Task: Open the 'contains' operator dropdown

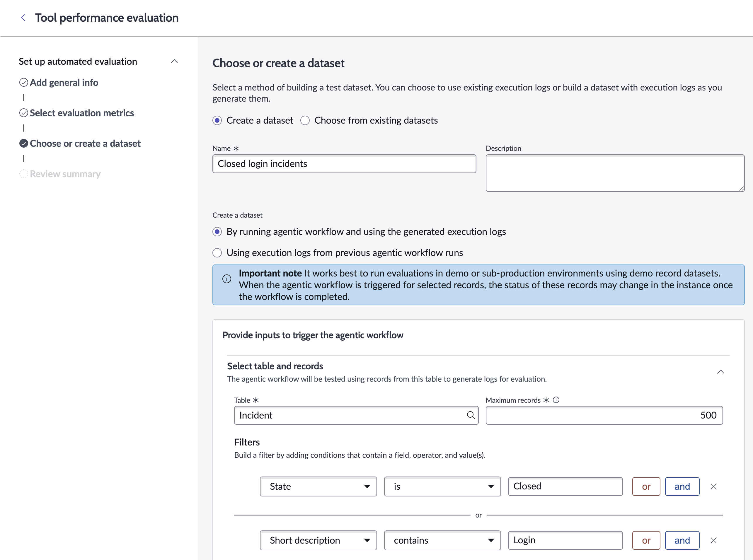Action: click(x=442, y=540)
